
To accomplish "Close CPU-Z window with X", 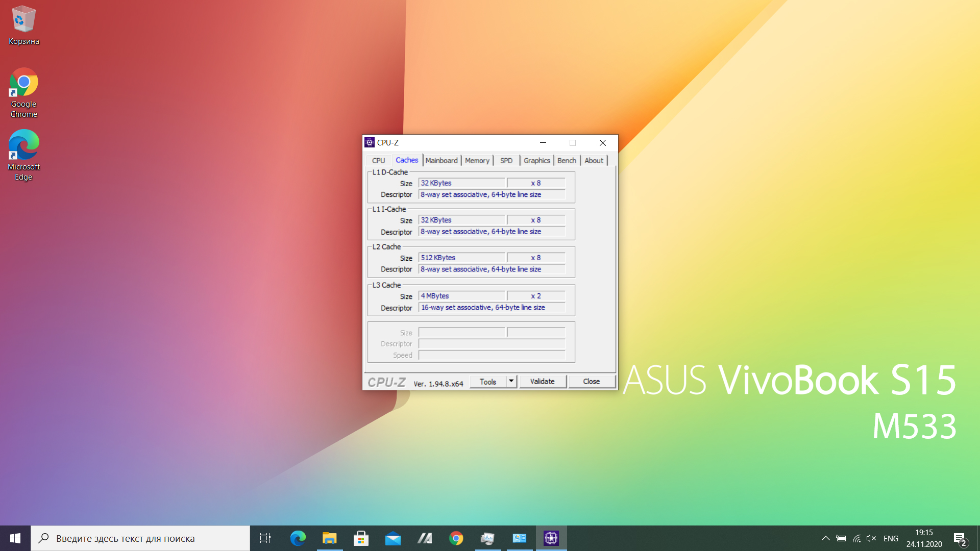I will (x=603, y=143).
